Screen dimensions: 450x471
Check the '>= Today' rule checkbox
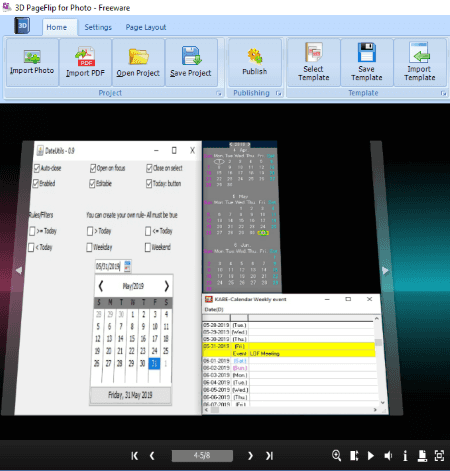(x=32, y=231)
